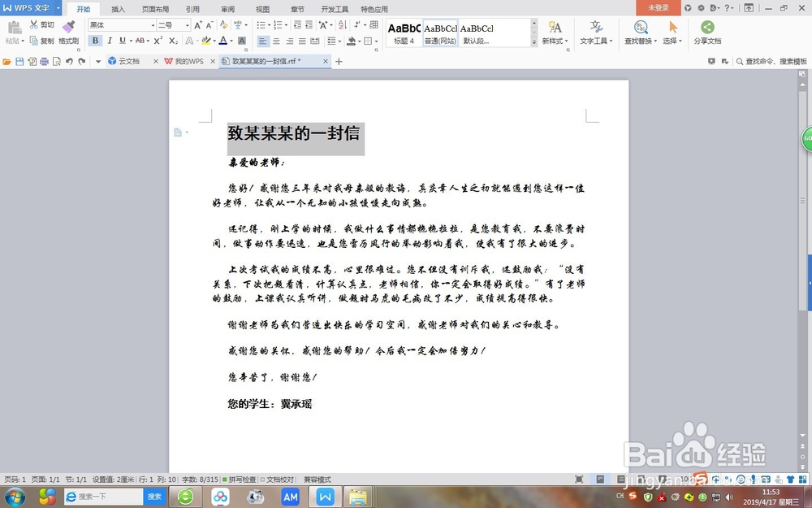Viewport: 812px width, 508px height.
Task: Increase paragraph indent
Action: tap(309, 25)
